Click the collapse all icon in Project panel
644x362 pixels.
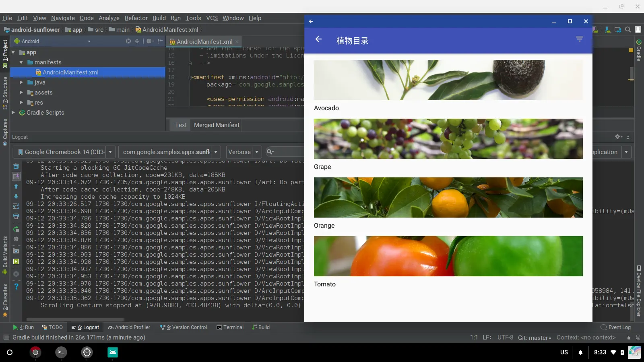pos(137,41)
